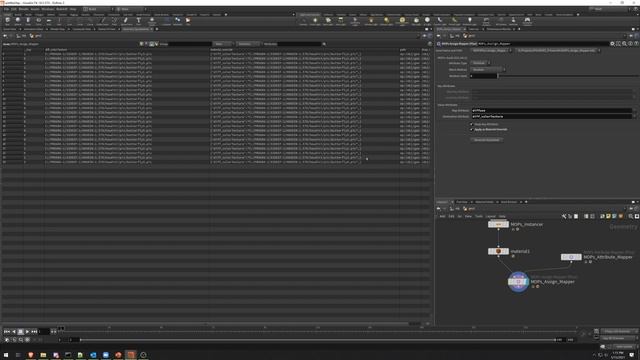The height and width of the screenshot is (360, 640).
Task: Open the Windows menu
Action: click(x=48, y=9)
